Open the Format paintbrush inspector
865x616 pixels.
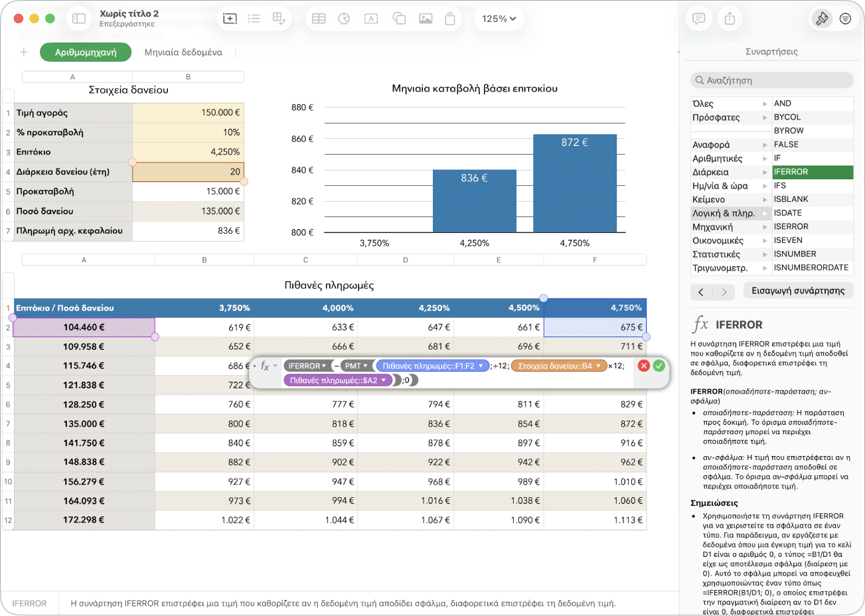point(822,19)
